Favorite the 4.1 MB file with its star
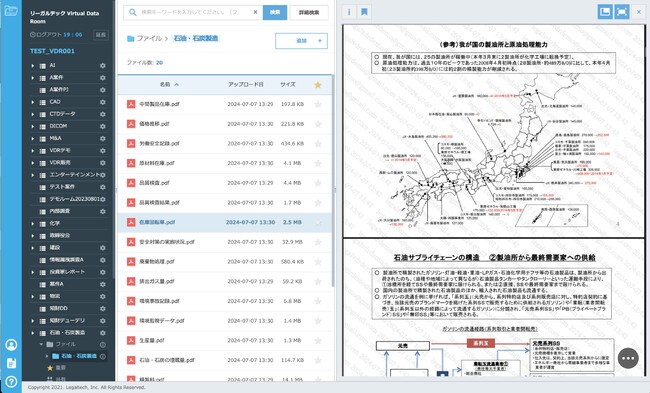This screenshot has height=393, width=650. tap(318, 163)
